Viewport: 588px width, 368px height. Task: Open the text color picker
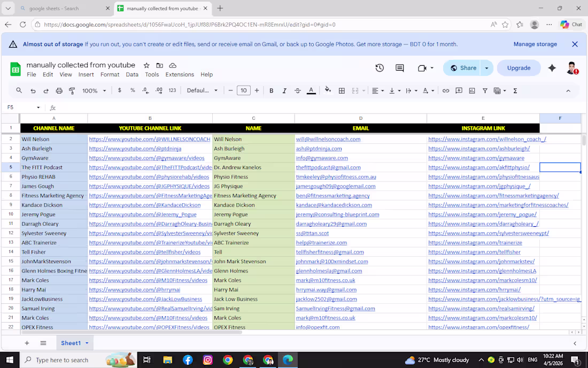tap(311, 90)
